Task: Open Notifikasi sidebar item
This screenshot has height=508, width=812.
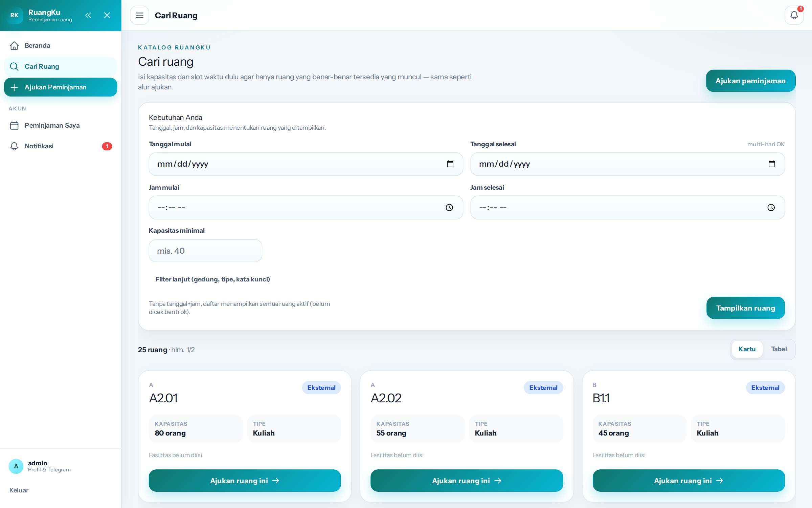Action: (61, 146)
